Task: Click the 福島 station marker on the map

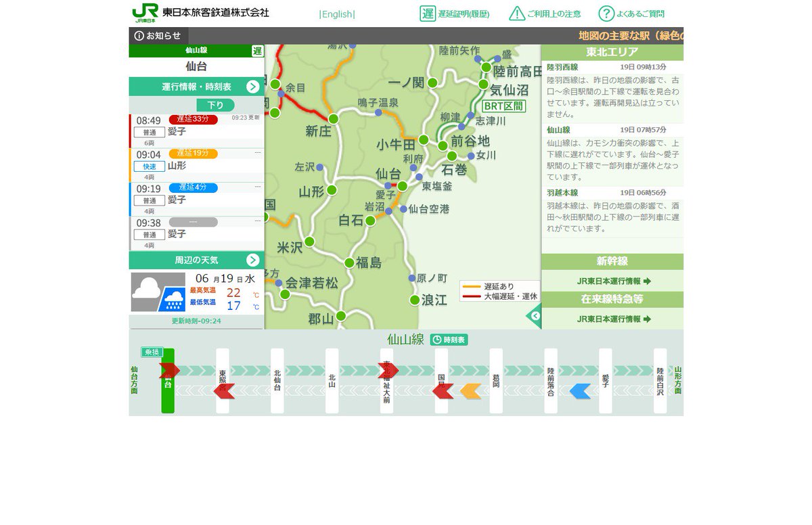Action: coord(349,262)
